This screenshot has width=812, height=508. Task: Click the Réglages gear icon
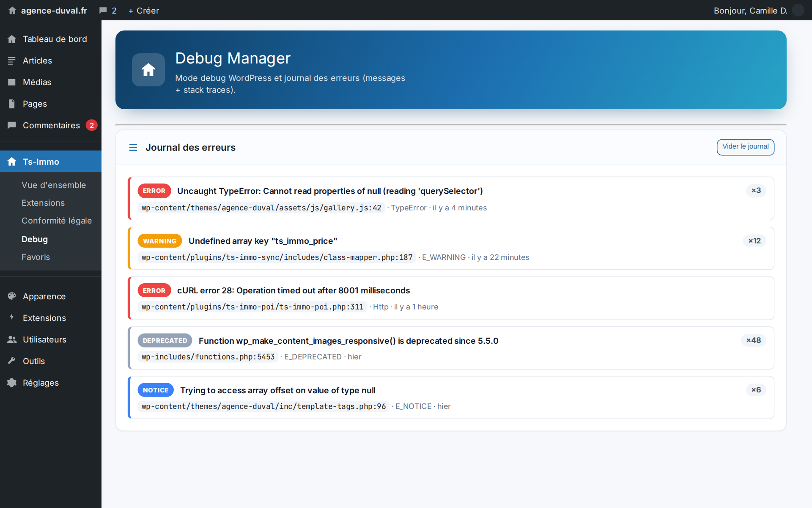tap(12, 383)
